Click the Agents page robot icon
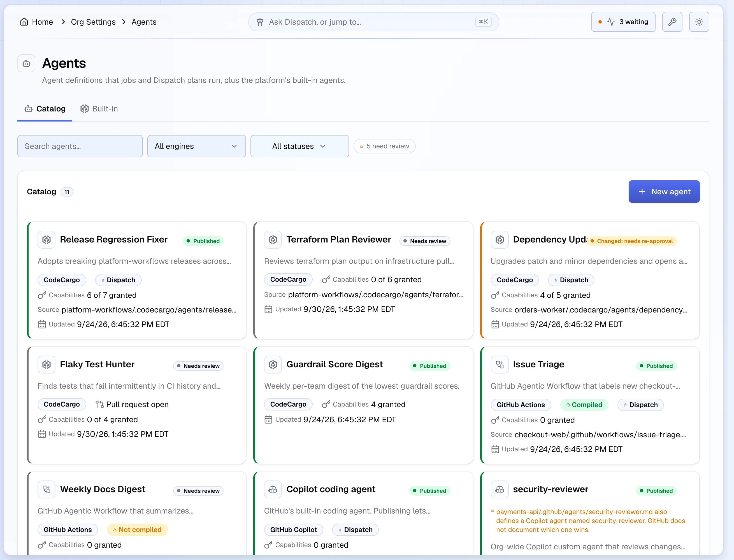 pyautogui.click(x=26, y=63)
